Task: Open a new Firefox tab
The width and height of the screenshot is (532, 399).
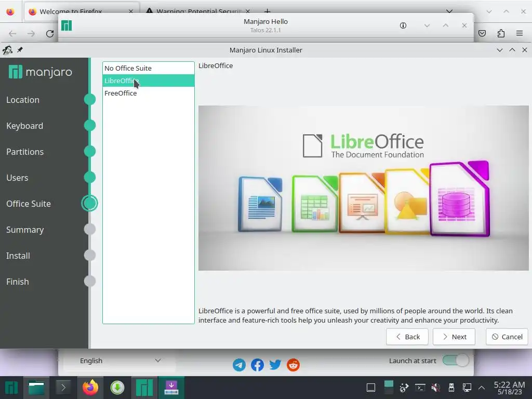Action: pos(268,10)
